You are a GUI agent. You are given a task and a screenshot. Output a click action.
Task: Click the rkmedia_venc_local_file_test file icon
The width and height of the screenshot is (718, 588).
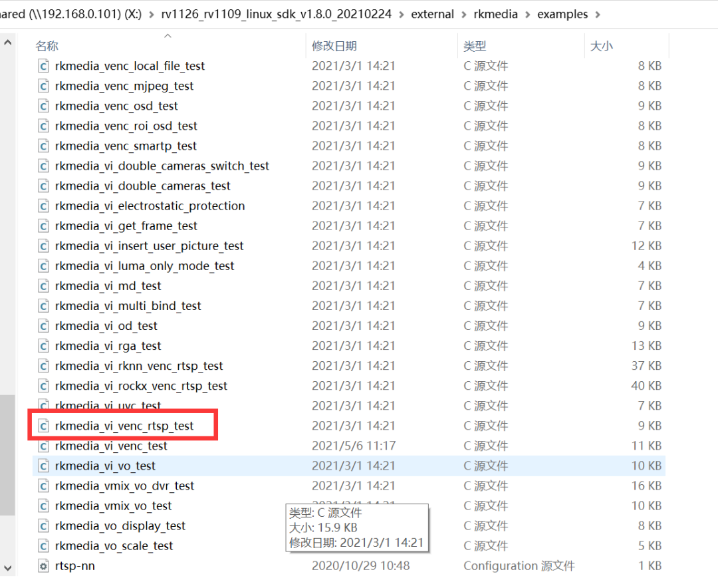coord(44,66)
